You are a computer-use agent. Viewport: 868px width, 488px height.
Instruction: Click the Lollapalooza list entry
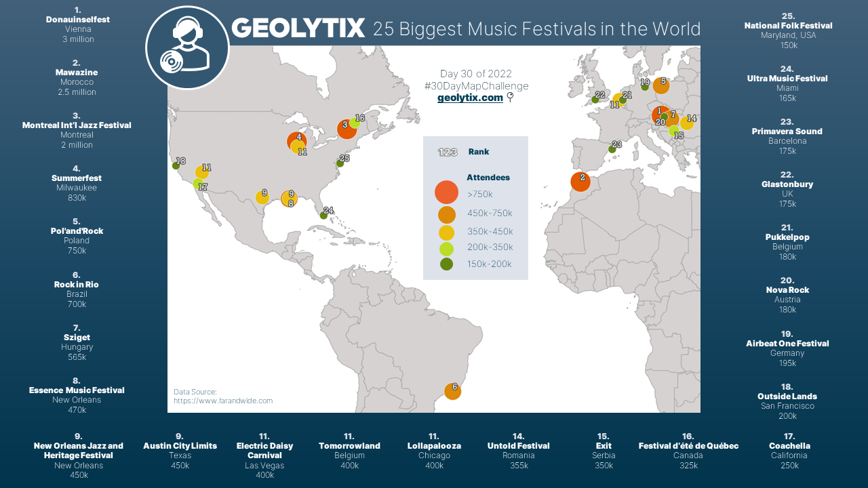(434, 451)
